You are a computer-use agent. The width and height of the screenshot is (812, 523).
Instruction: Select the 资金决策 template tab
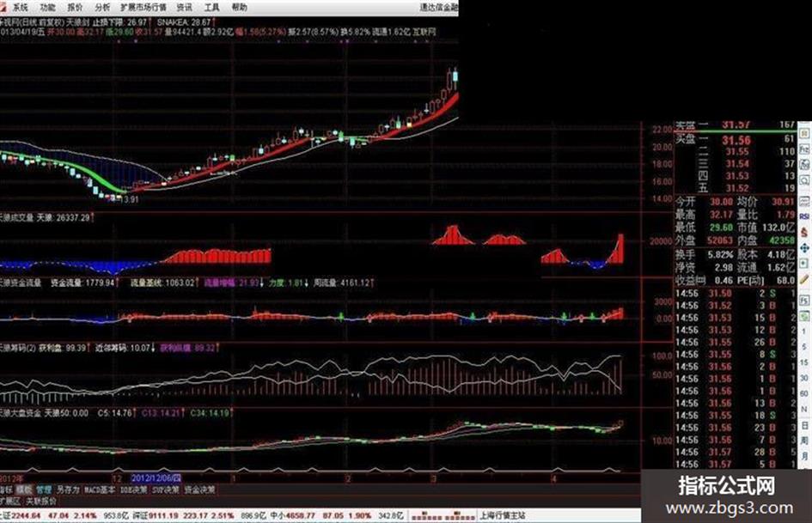(x=198, y=490)
